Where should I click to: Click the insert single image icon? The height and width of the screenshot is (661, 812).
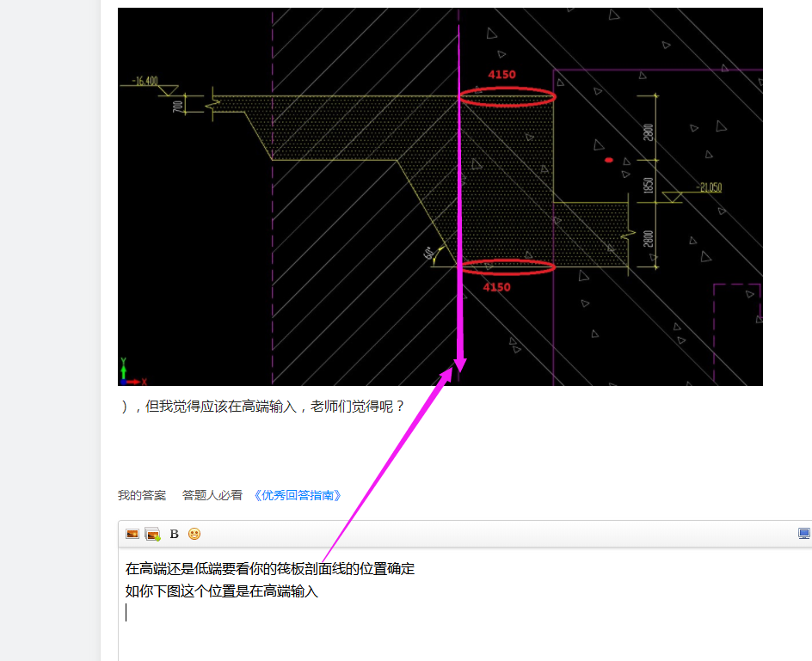tap(132, 534)
